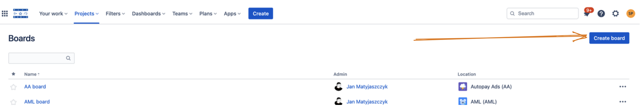The width and height of the screenshot is (644, 109).
Task: Open the app switcher grid icon
Action: (x=5, y=14)
